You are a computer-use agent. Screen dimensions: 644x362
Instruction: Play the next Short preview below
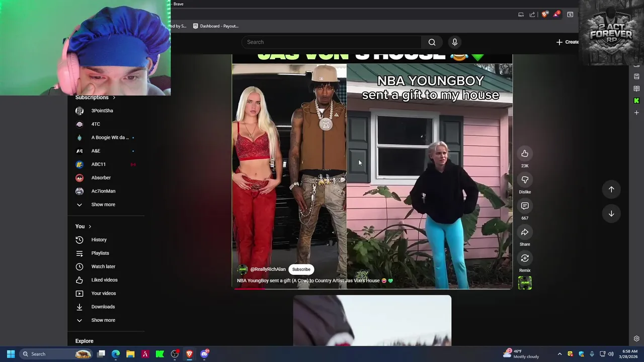coord(372,321)
